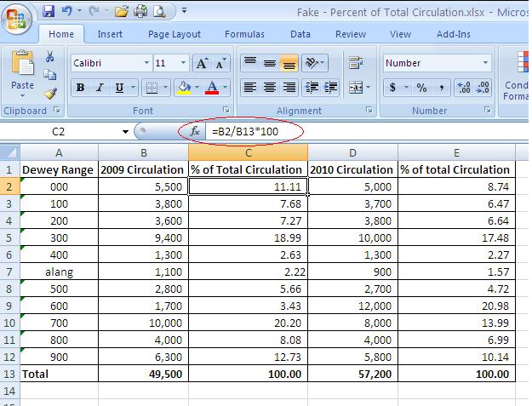
Task: Save the workbook from Quick Access toolbar
Action: 49,12
